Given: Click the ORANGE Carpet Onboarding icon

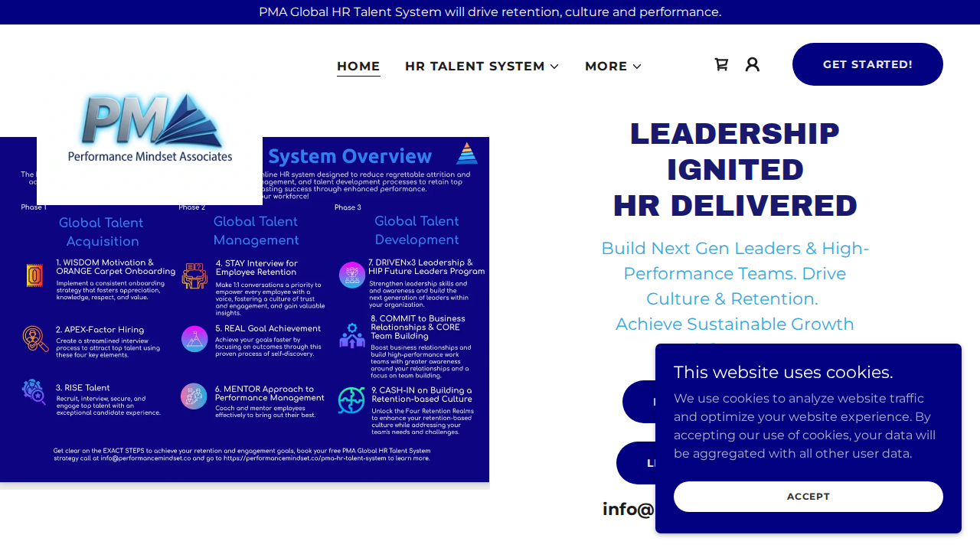Looking at the screenshot, I should 34,275.
